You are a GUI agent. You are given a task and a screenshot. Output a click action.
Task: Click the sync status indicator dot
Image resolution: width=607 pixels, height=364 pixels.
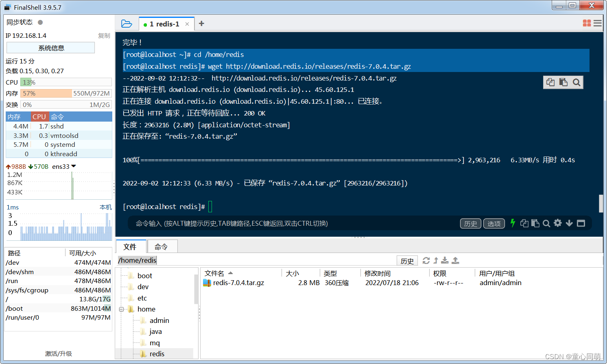40,22
